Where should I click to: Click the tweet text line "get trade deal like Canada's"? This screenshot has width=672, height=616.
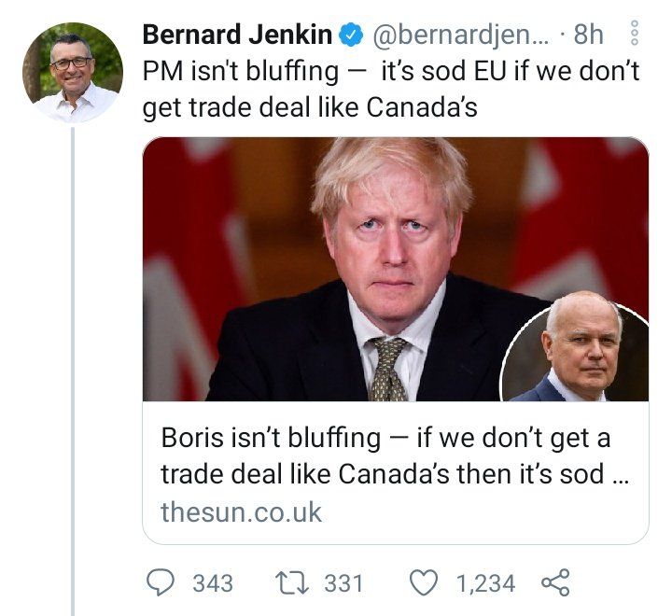310,107
